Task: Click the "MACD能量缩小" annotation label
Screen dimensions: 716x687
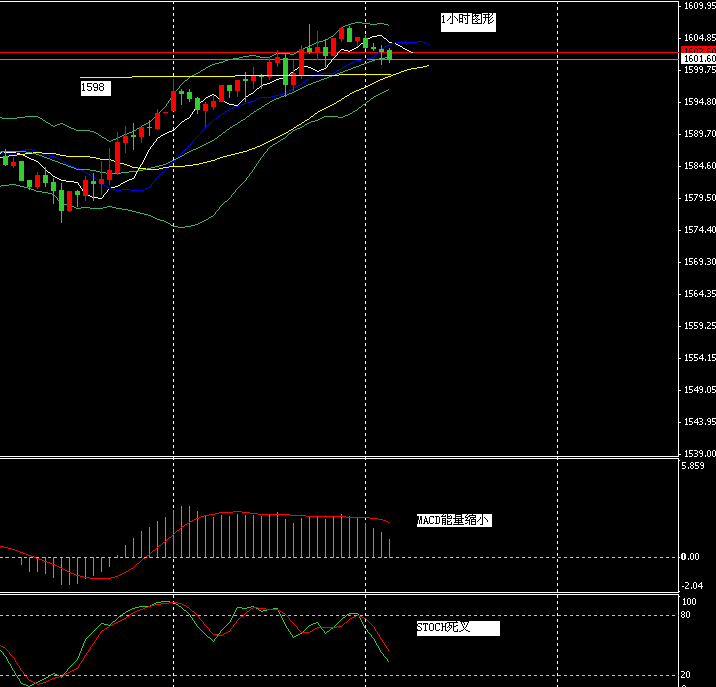Action: coord(453,521)
